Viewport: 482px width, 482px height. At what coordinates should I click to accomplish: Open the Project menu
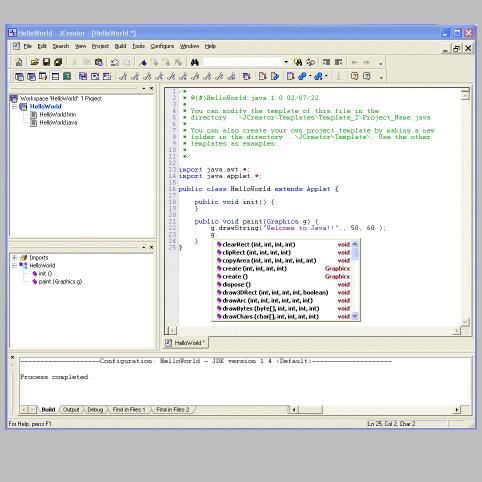pos(100,46)
